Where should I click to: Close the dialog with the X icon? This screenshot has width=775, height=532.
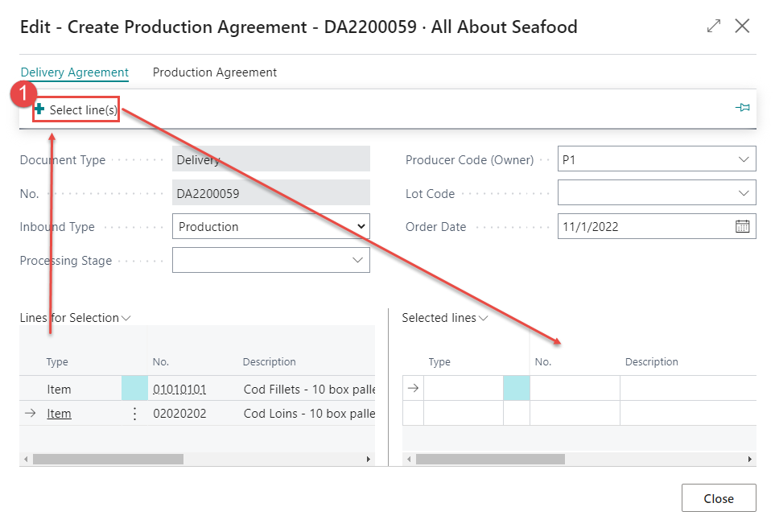(742, 26)
